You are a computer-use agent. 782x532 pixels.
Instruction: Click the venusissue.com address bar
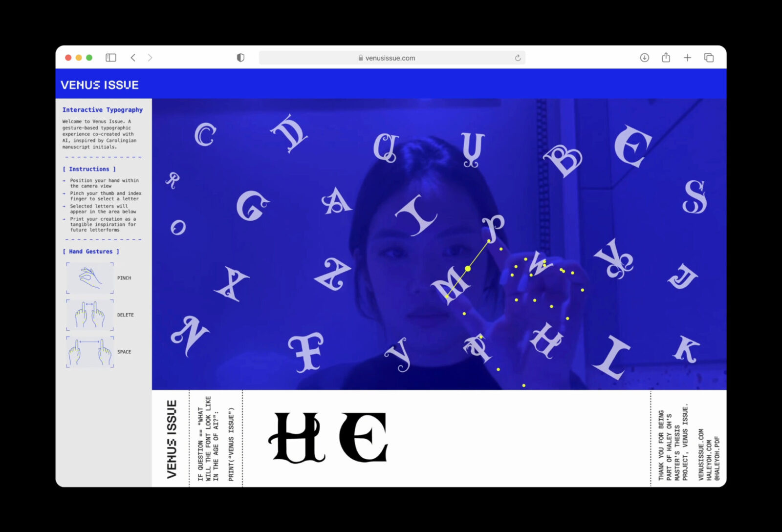coord(390,58)
